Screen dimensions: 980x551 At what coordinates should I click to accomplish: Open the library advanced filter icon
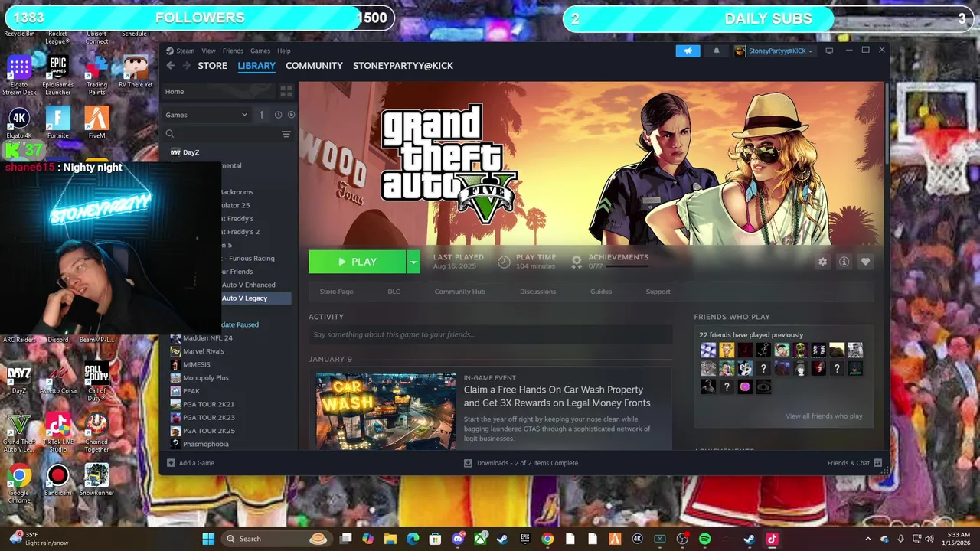pyautogui.click(x=286, y=134)
